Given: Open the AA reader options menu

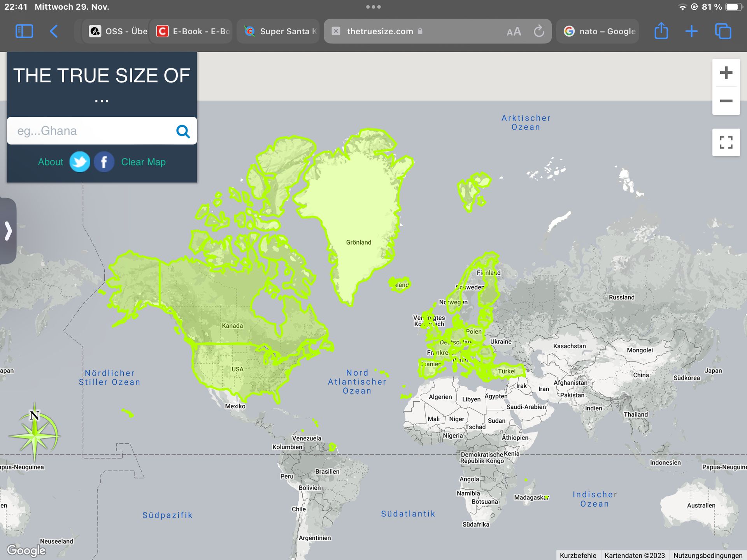Looking at the screenshot, I should pos(514,31).
